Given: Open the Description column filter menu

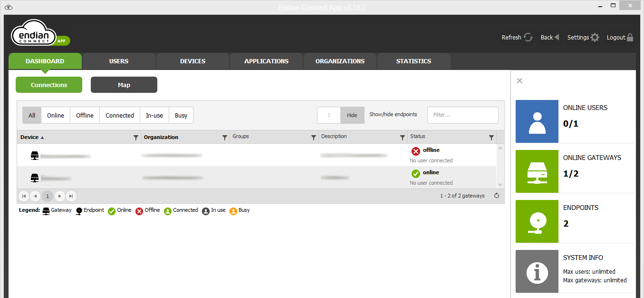Looking at the screenshot, I should pos(403,138).
